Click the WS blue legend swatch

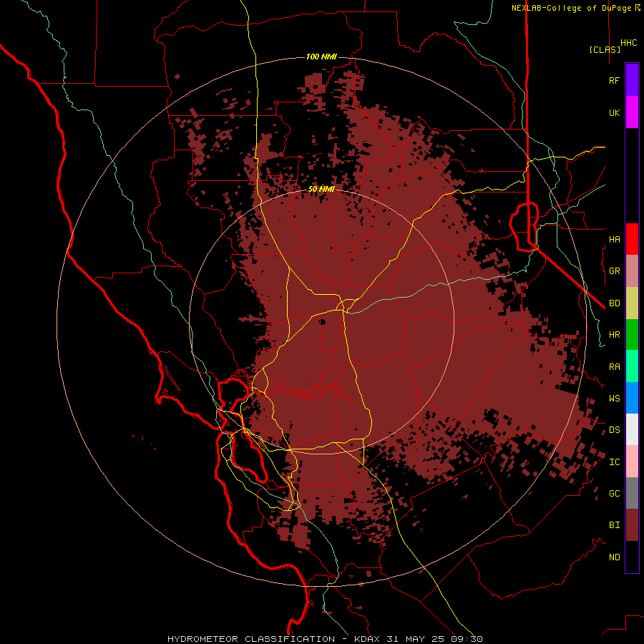coord(632,398)
